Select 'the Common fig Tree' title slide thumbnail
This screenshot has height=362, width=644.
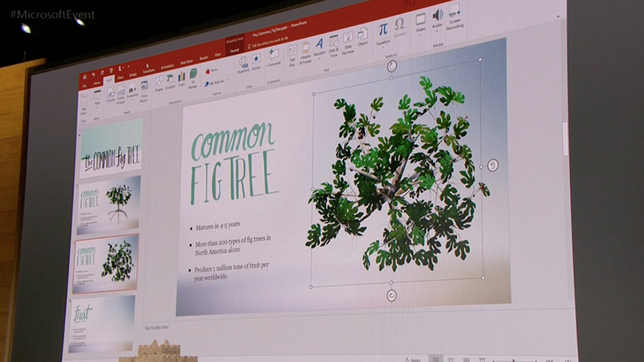(x=111, y=148)
